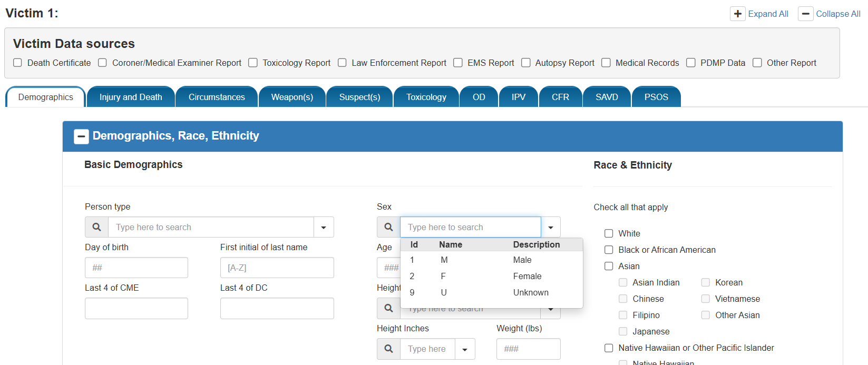Click the plus icon beside Expand All
The width and height of the screenshot is (868, 365).
[738, 14]
